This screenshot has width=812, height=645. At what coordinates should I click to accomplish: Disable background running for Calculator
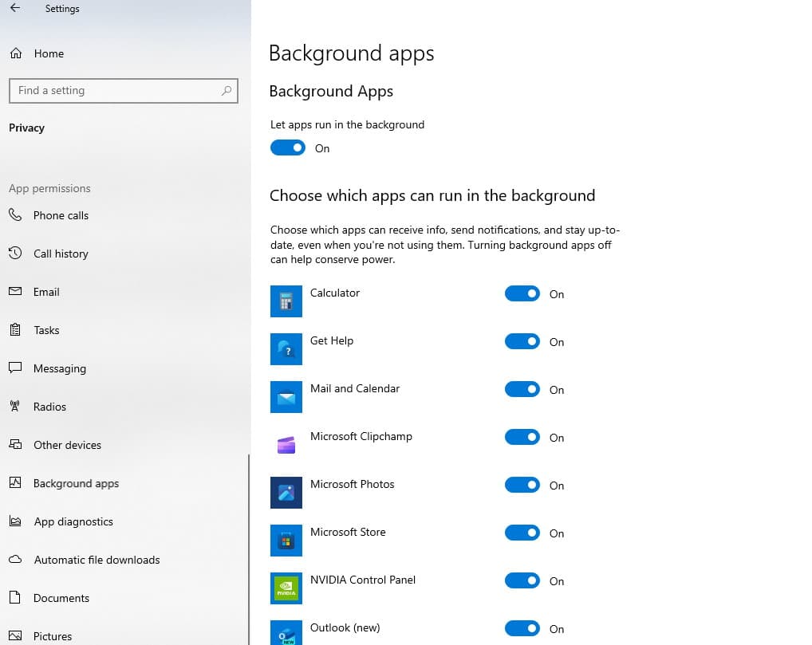(522, 294)
